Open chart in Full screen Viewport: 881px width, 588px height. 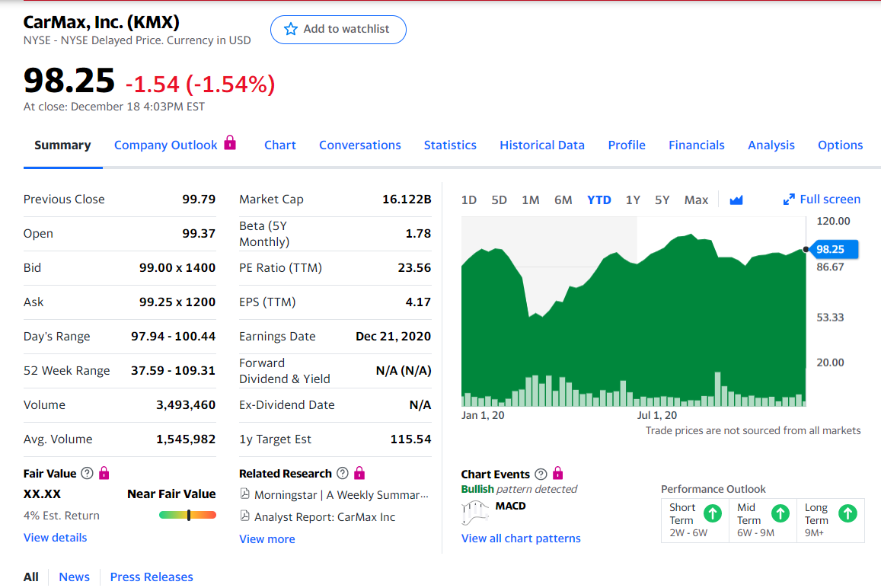[822, 199]
